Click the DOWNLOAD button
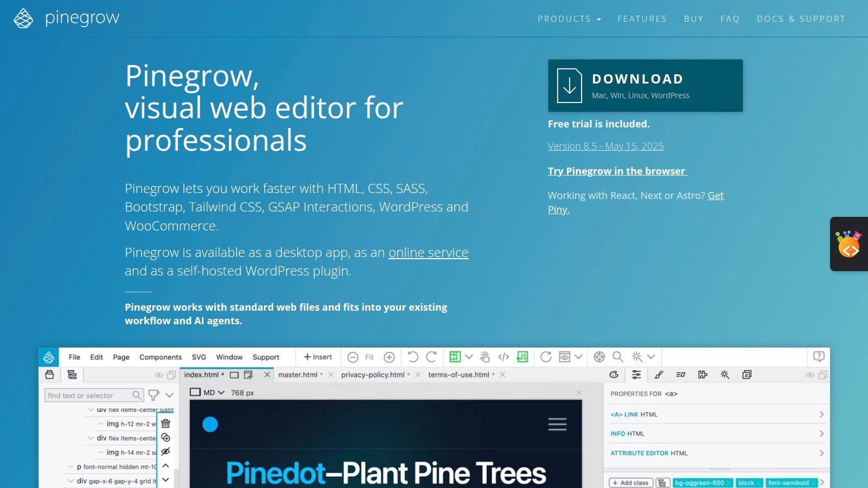Image resolution: width=868 pixels, height=488 pixels. [x=645, y=86]
